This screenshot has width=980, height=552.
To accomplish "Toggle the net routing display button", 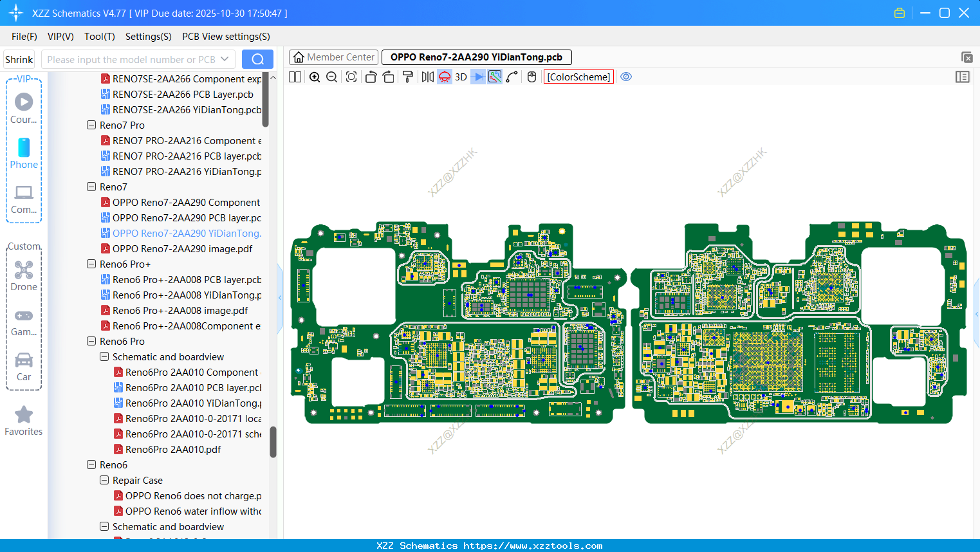I will [x=495, y=77].
